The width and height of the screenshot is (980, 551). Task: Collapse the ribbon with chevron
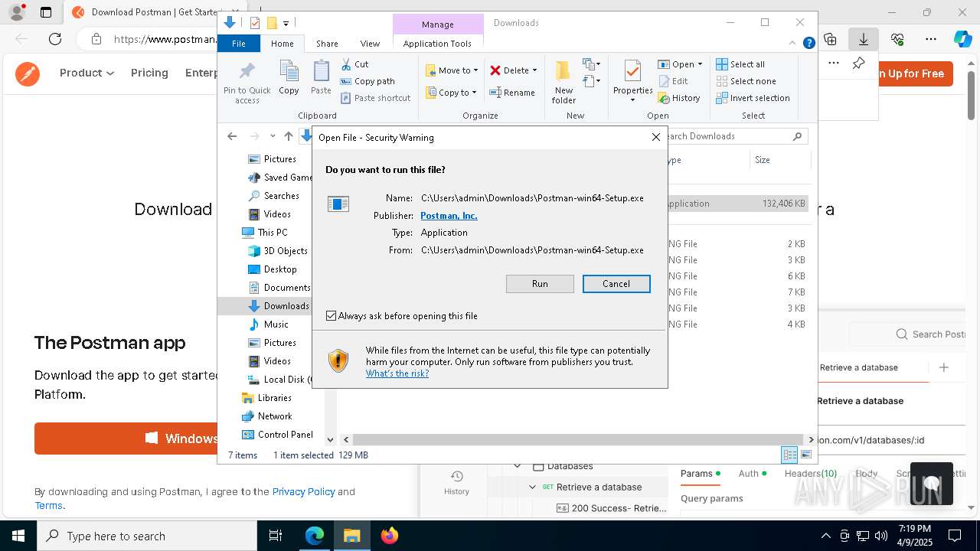pyautogui.click(x=793, y=44)
